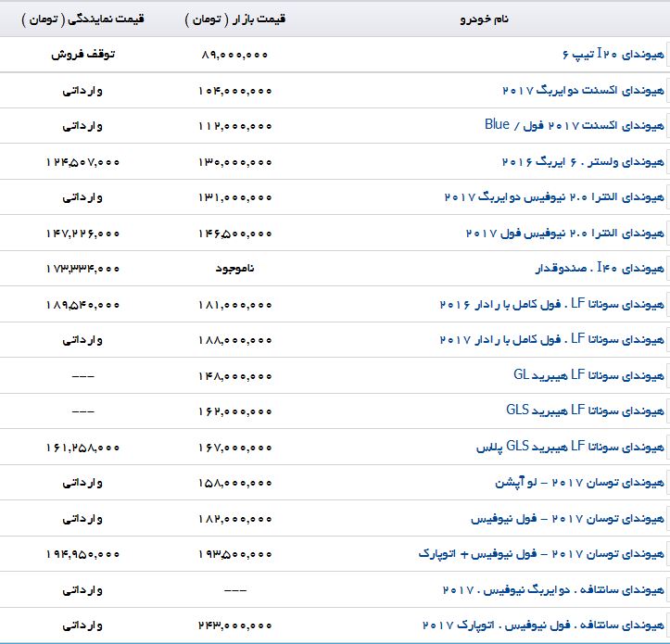Select dealer price 147,226,000

point(82,234)
